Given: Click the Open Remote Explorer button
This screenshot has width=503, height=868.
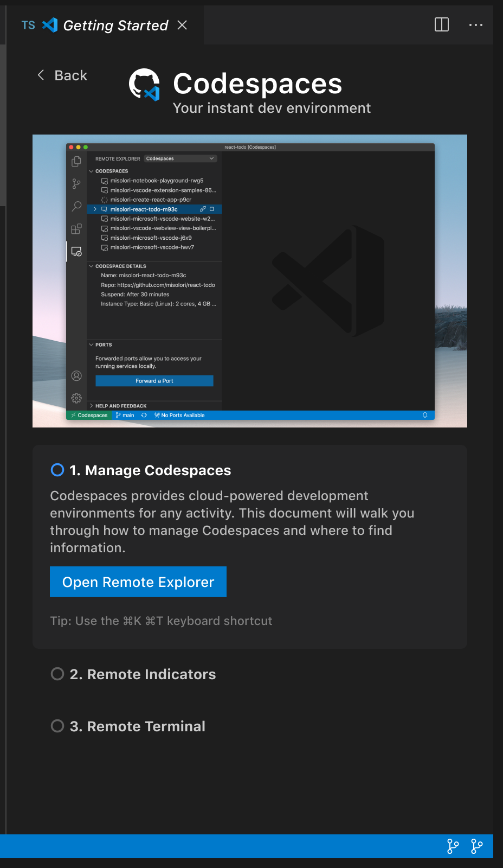Looking at the screenshot, I should [x=138, y=582].
